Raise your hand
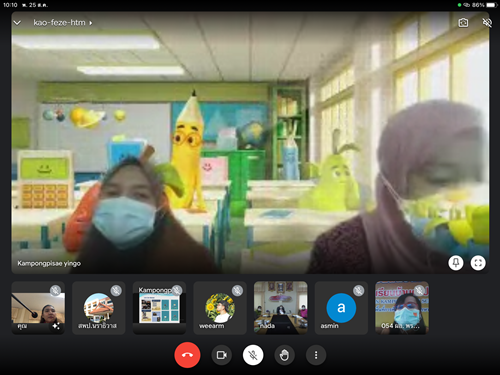This screenshot has height=375, width=500. tap(284, 355)
